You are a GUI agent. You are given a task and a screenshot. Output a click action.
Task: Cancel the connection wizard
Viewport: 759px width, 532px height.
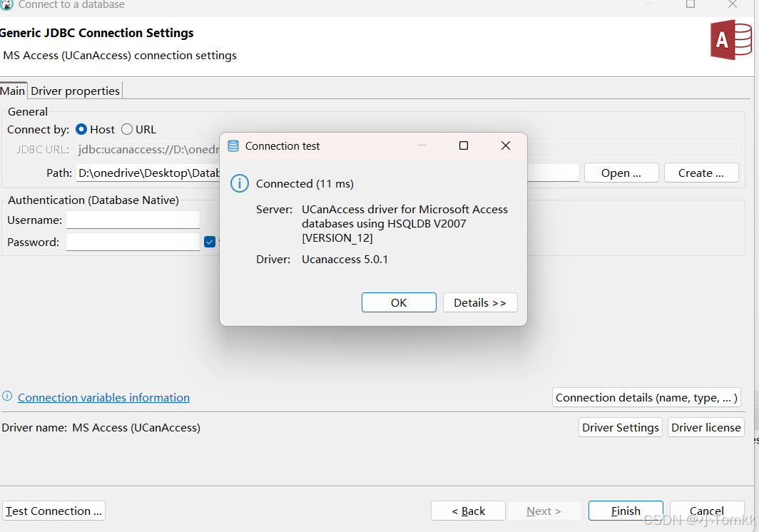[x=707, y=511]
